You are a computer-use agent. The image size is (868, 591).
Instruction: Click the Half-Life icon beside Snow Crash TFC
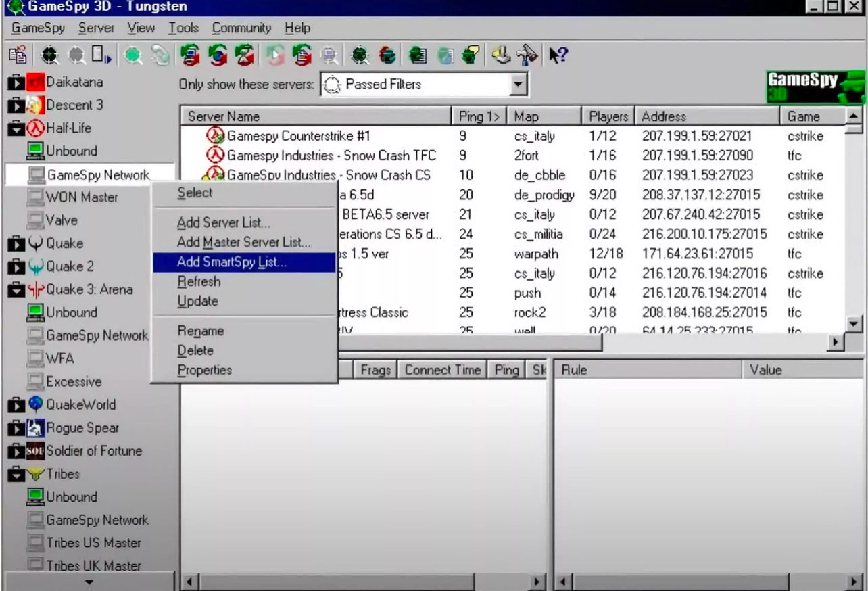[x=216, y=155]
